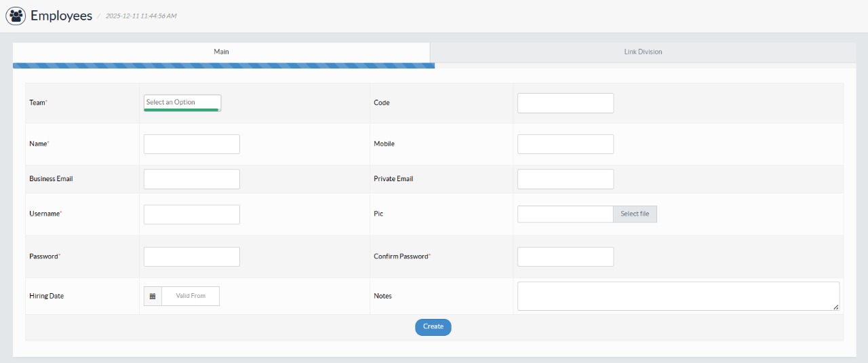Focus the Mobile input field
Viewport: 868px width, 363px height.
click(565, 145)
